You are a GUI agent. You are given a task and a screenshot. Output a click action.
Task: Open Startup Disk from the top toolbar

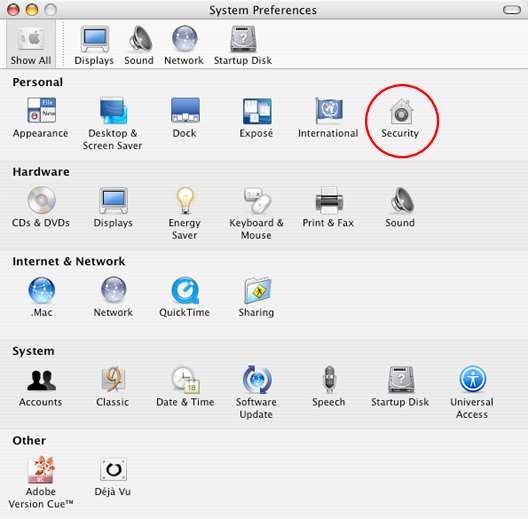(x=243, y=45)
